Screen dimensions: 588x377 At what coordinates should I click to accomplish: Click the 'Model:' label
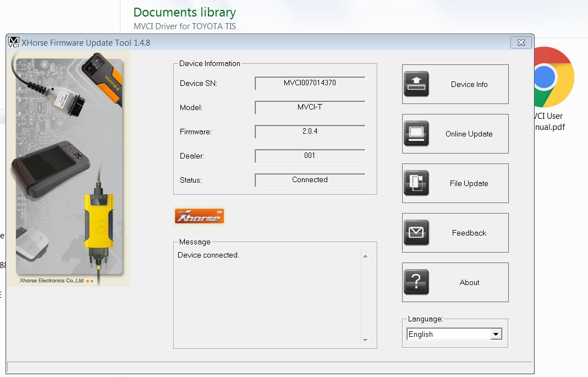tap(191, 108)
